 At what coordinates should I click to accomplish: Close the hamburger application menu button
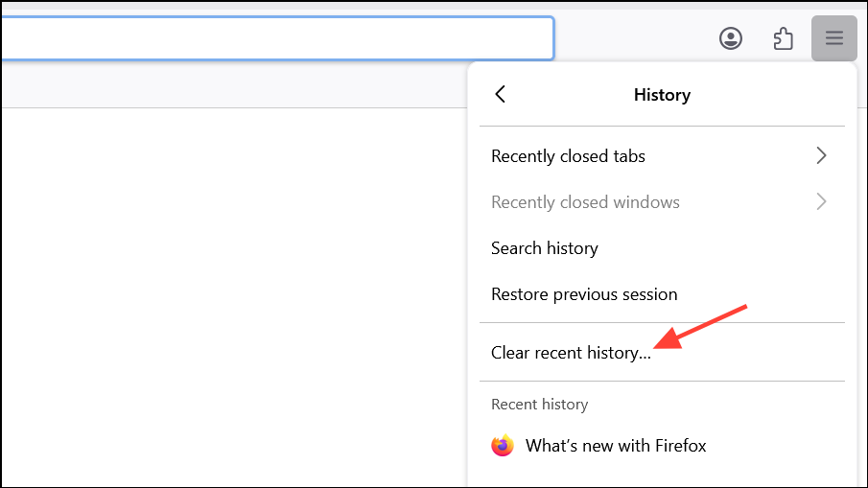pyautogui.click(x=833, y=38)
